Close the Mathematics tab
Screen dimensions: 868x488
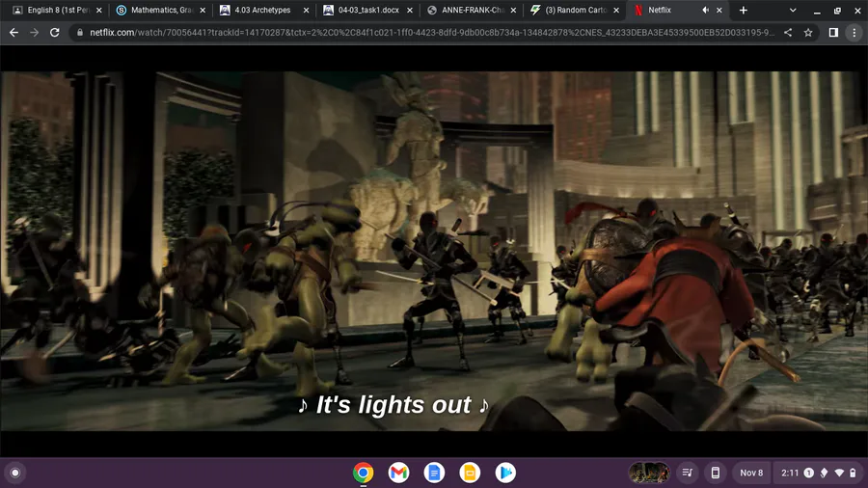203,10
